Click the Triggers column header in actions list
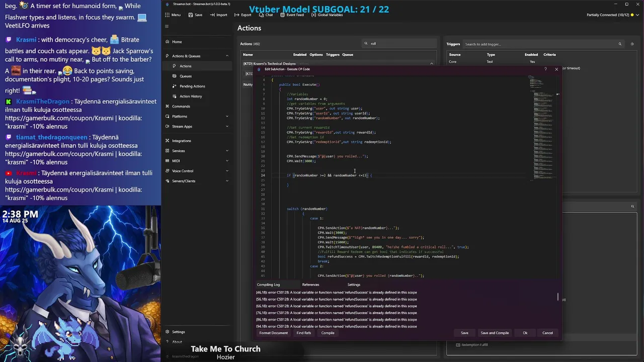This screenshot has width=644, height=362. tap(333, 54)
